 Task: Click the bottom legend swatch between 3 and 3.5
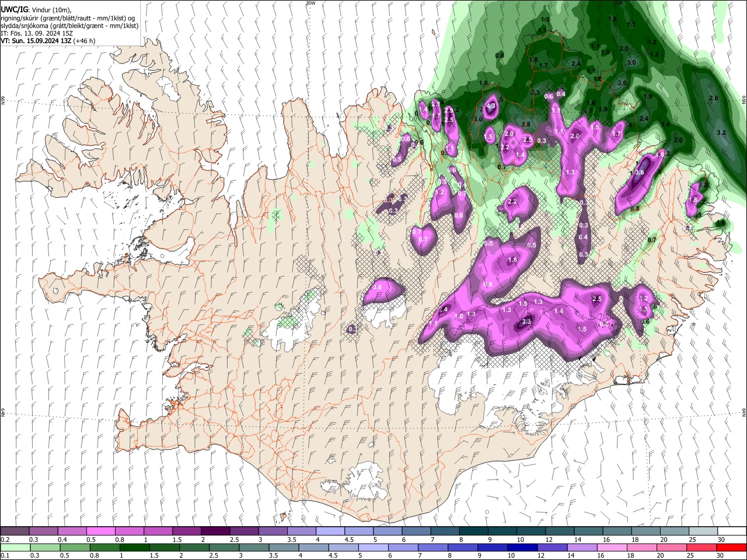click(254, 547)
